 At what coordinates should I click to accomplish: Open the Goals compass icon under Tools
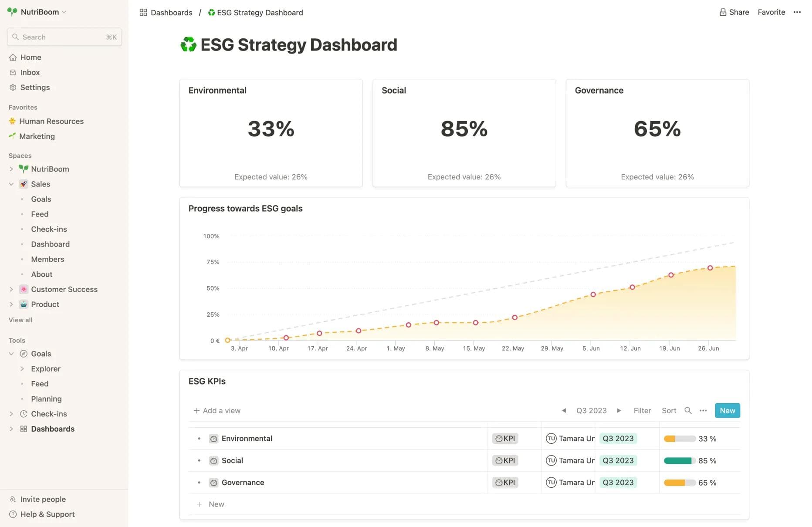coord(24,354)
